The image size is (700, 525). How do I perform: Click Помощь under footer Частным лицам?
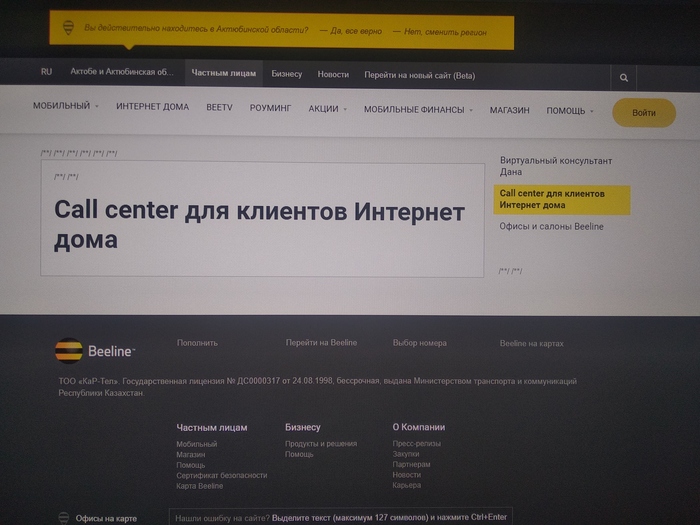[191, 465]
